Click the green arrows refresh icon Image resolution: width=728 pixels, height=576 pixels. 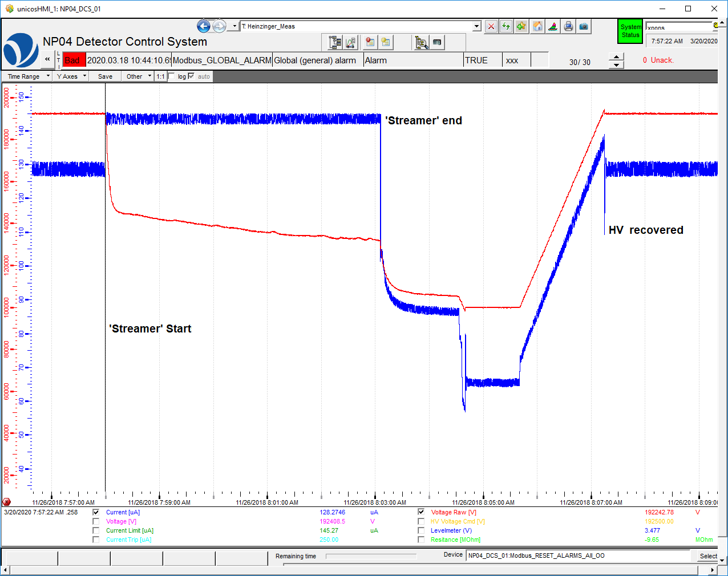pos(506,26)
